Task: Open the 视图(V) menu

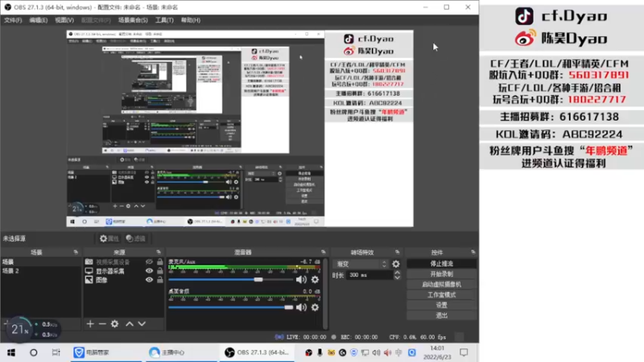Action: (64, 20)
